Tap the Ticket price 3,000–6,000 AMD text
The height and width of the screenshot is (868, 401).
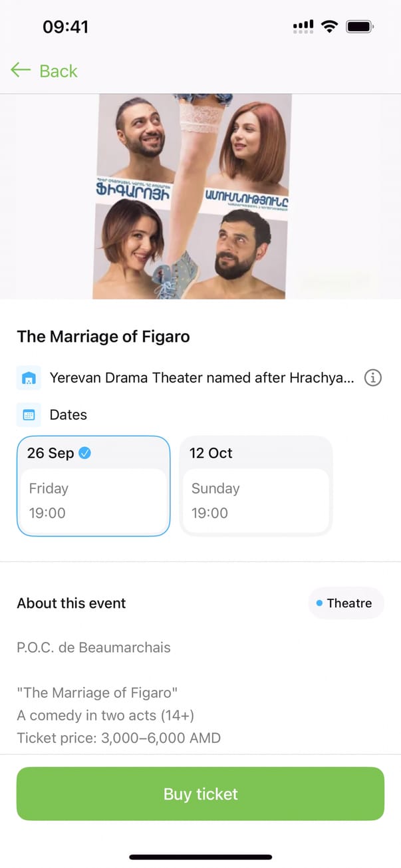(118, 738)
